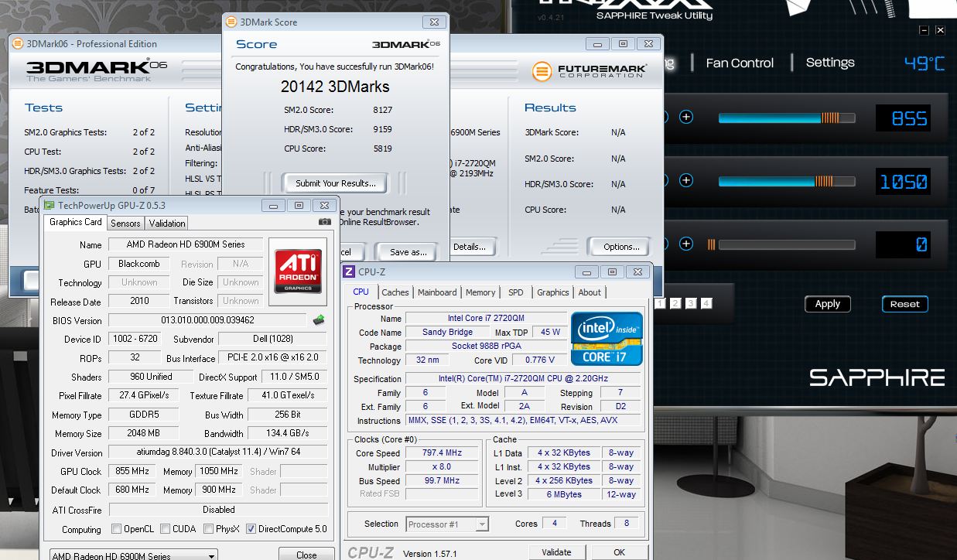Click the Intel Core i7 2720QM name field
Viewport: 957px width, 560px height.
tap(485, 319)
